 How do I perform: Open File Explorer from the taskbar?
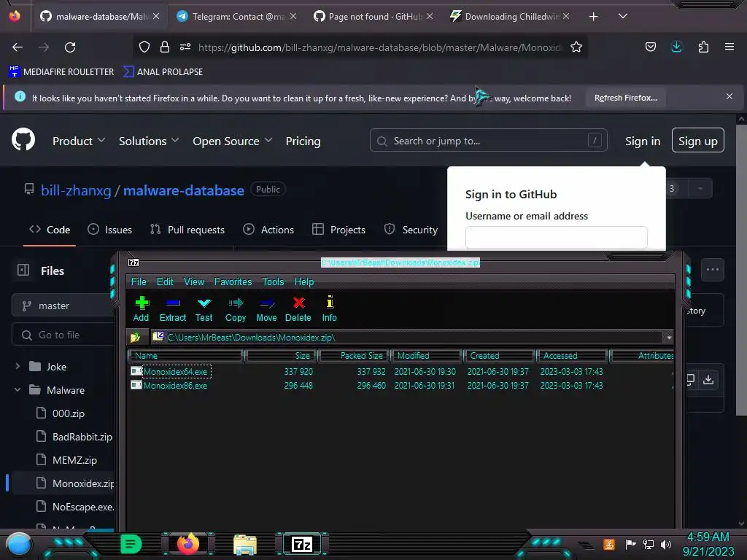point(245,544)
